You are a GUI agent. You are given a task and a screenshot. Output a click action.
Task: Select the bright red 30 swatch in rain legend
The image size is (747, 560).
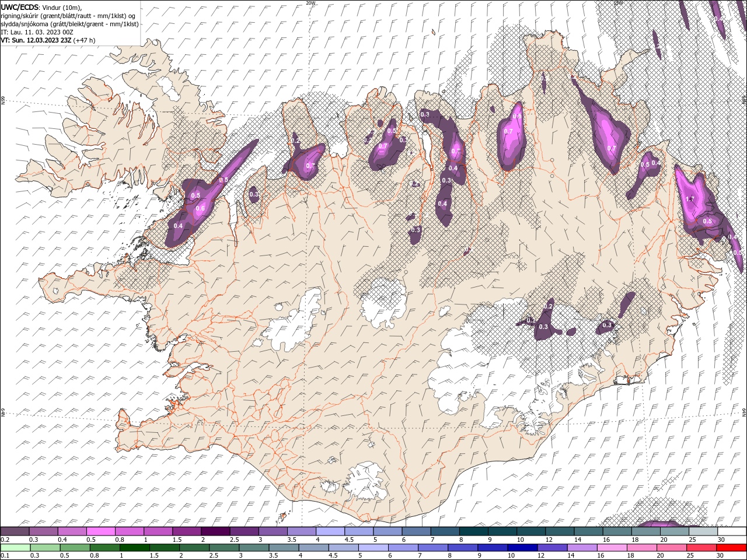[x=731, y=548]
